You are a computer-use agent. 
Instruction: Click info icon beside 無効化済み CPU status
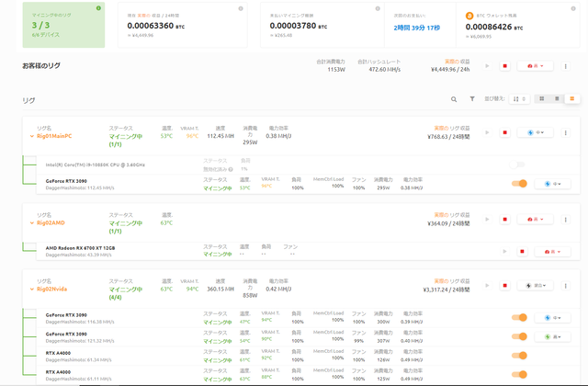[x=231, y=169]
